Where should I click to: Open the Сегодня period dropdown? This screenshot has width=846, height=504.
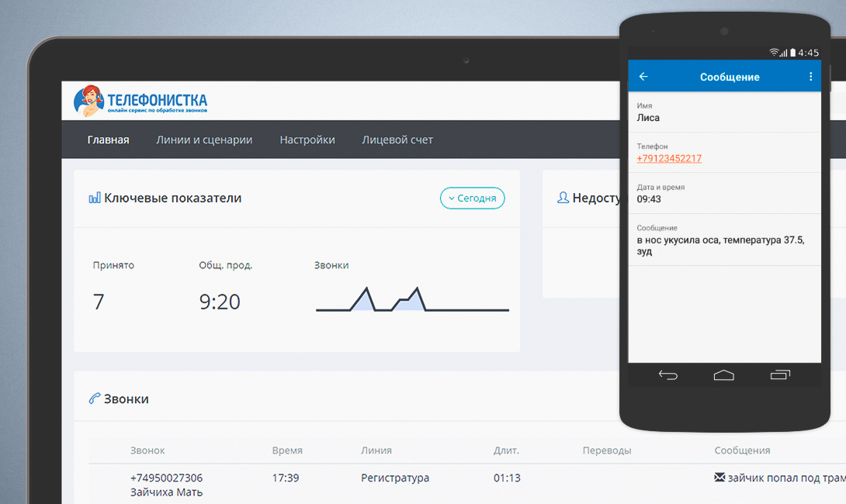point(472,198)
